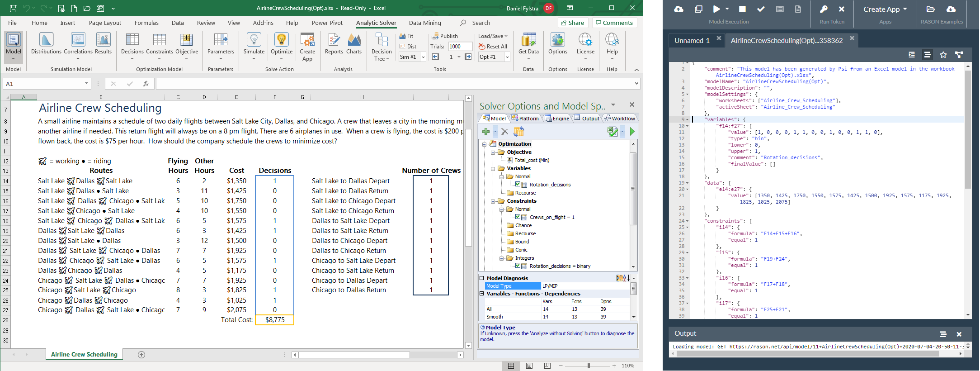Collapse the Optimization tree node

pyautogui.click(x=485, y=144)
